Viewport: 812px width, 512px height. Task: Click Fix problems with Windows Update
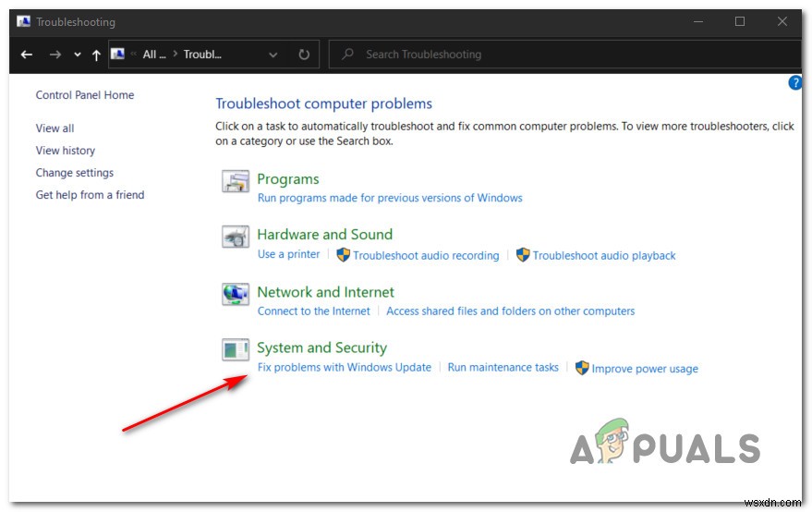click(345, 367)
